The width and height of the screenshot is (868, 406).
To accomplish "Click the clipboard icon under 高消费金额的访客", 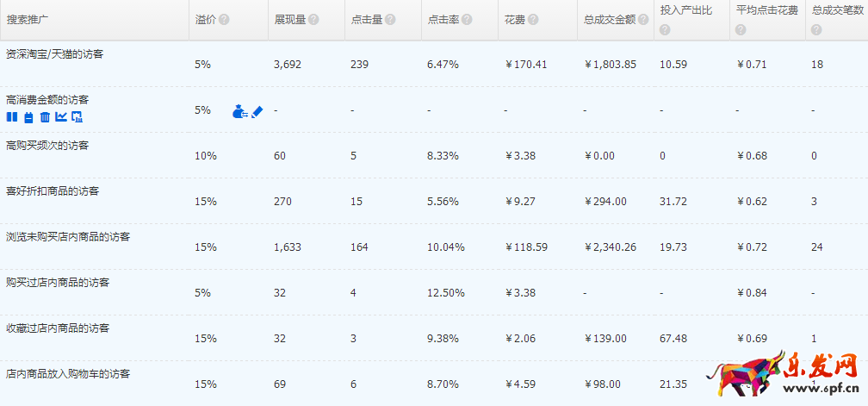I will [28, 117].
